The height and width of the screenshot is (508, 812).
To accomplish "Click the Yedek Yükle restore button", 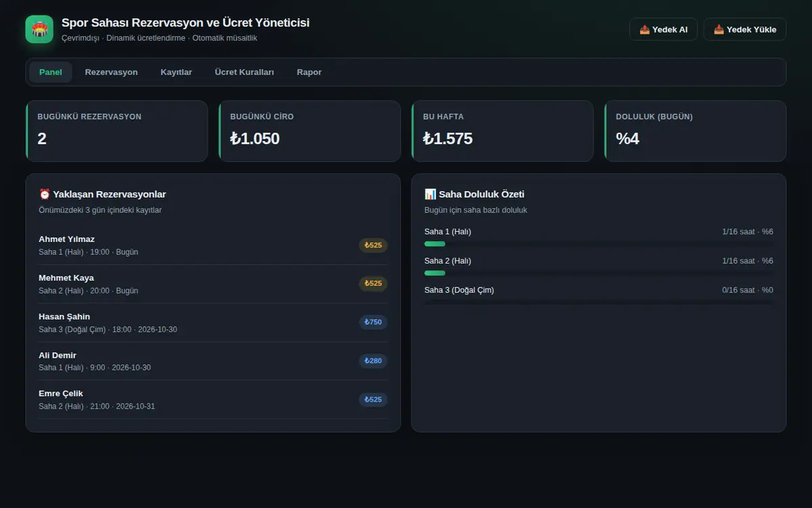I will point(745,29).
